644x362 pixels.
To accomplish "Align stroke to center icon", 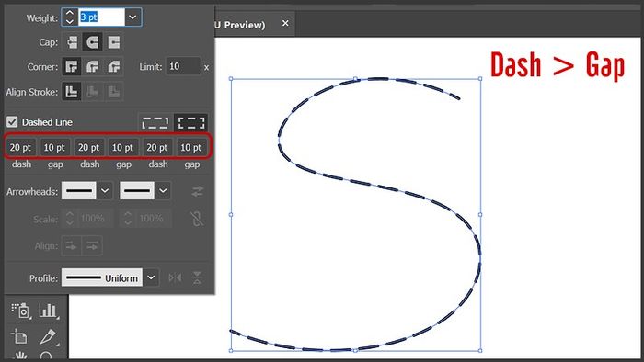I will pyautogui.click(x=72, y=92).
